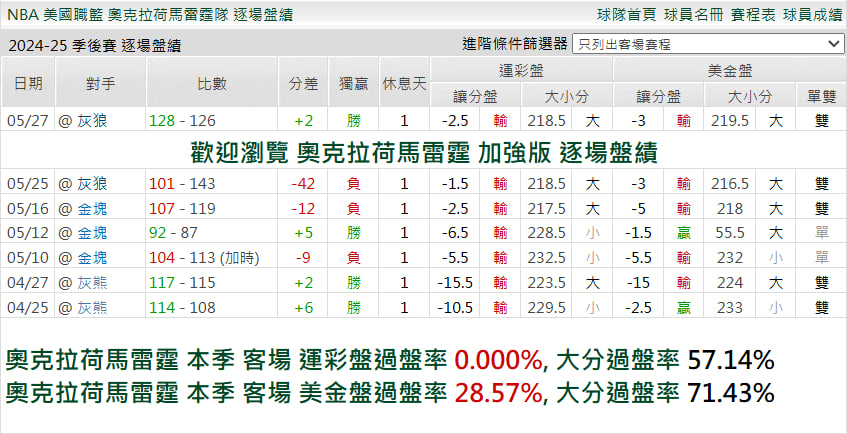Screen dimensions: 847x434
Task: Click the 比數 column header
Action: [212, 84]
